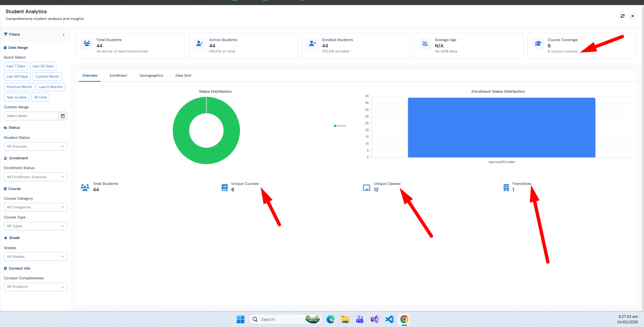Collapse the Filters sidebar chevron

(64, 35)
